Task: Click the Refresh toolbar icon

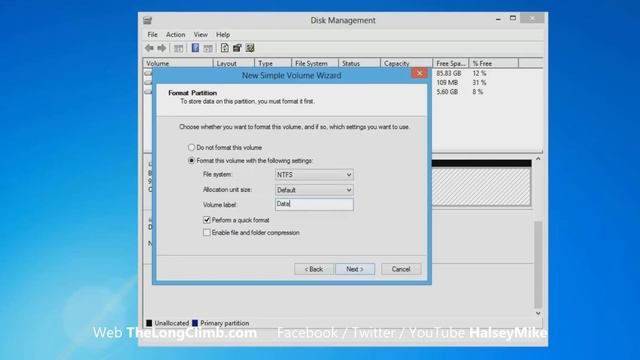Action: 224,48
